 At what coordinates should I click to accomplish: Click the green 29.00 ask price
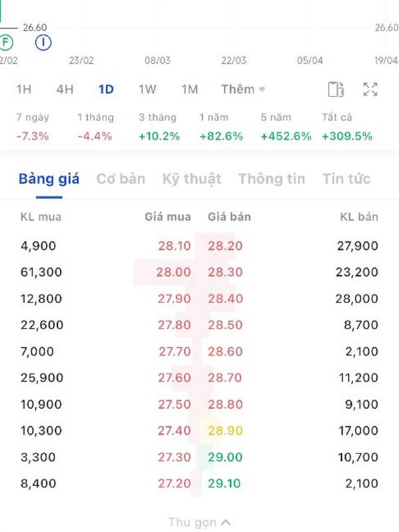click(x=225, y=457)
